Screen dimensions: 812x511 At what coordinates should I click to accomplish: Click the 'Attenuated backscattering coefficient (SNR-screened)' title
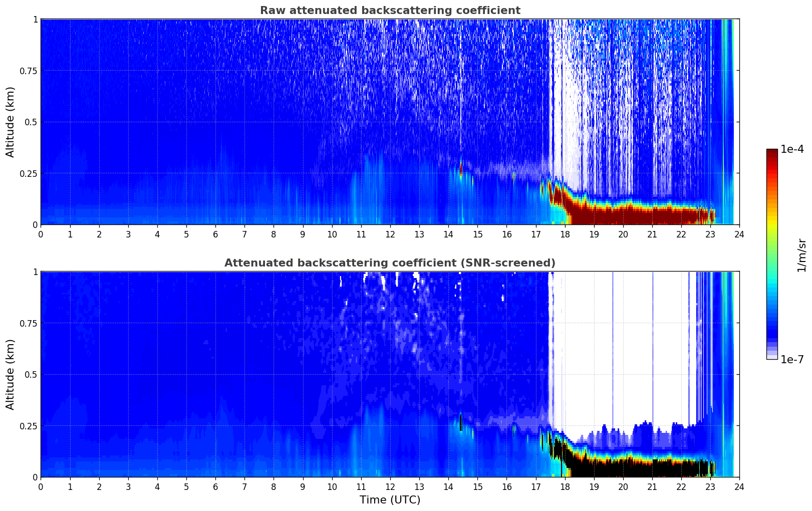tap(390, 263)
